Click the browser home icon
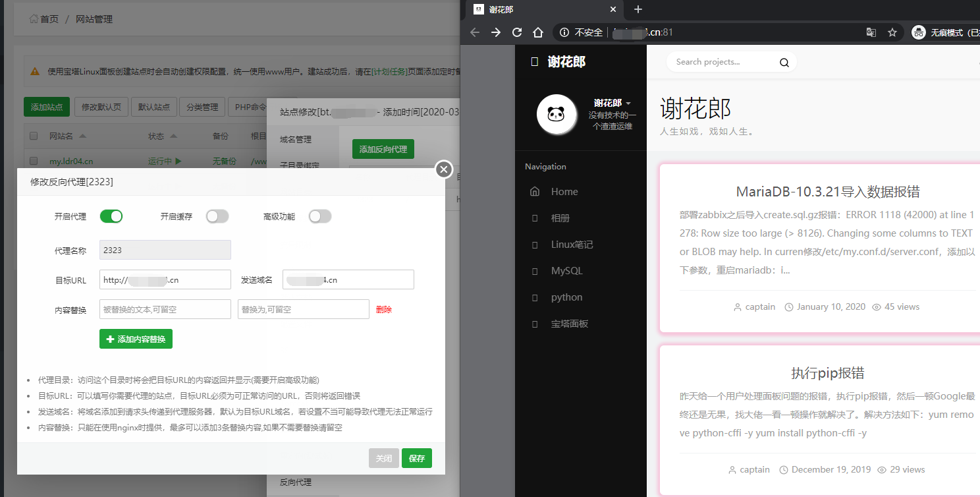980x497 pixels. tap(538, 32)
